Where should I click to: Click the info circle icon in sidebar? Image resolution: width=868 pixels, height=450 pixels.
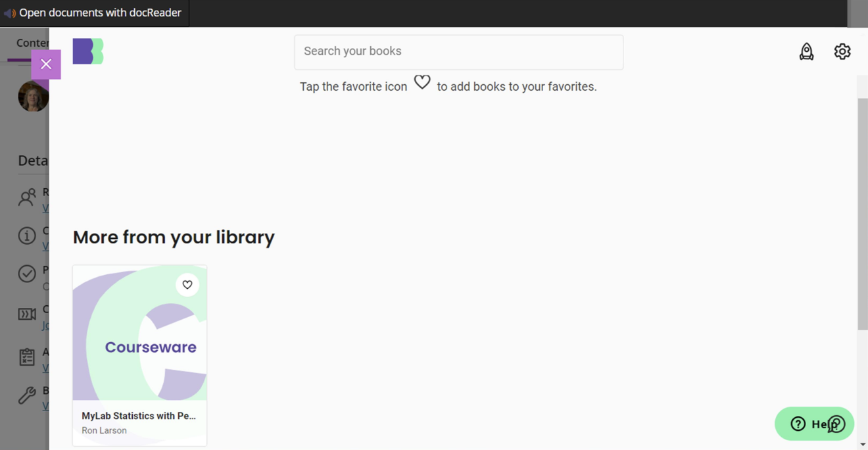pos(27,236)
